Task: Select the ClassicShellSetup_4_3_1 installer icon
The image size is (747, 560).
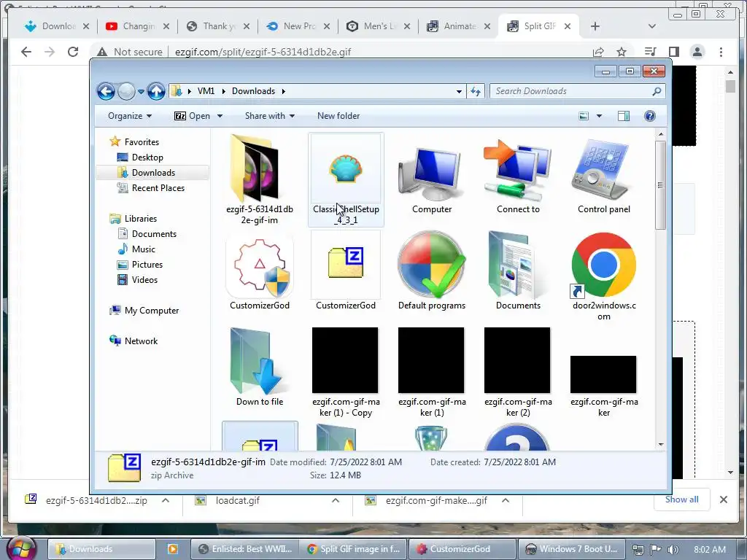Action: coord(345,168)
